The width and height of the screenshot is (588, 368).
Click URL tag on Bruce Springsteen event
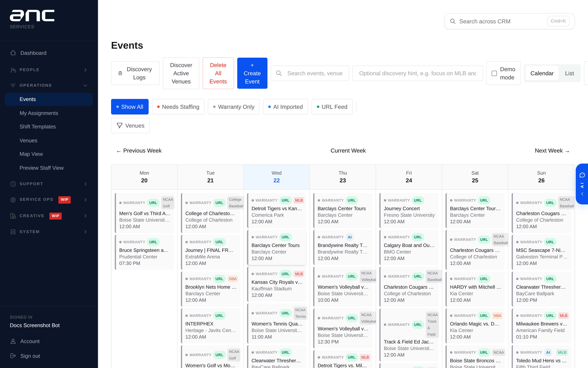point(153,242)
